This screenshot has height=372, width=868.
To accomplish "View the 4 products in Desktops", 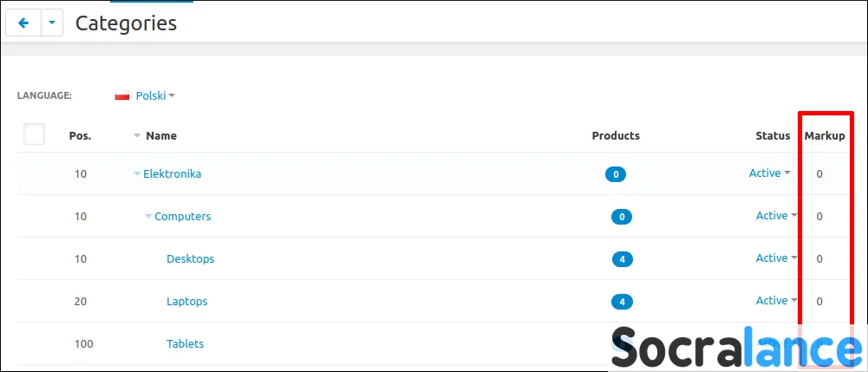I will pyautogui.click(x=622, y=259).
